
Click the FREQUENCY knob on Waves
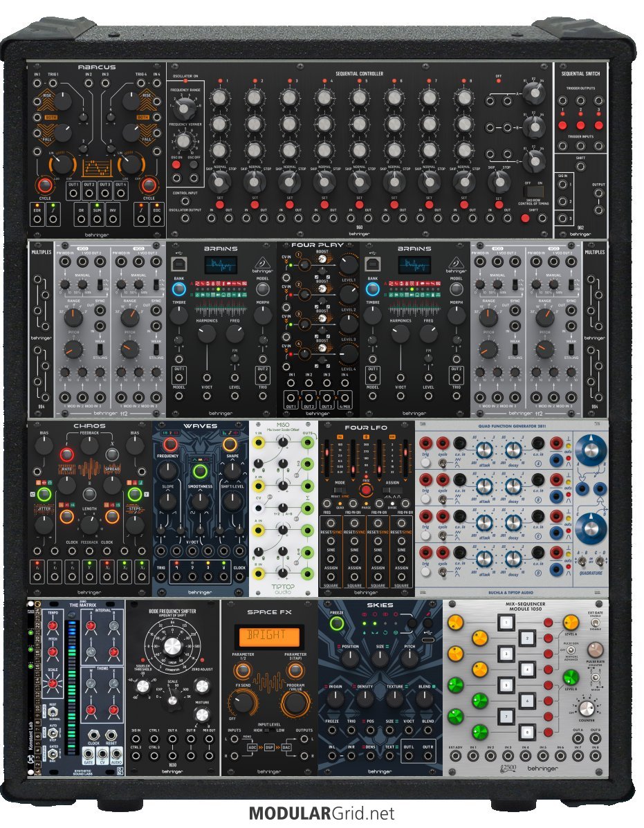coord(167,470)
